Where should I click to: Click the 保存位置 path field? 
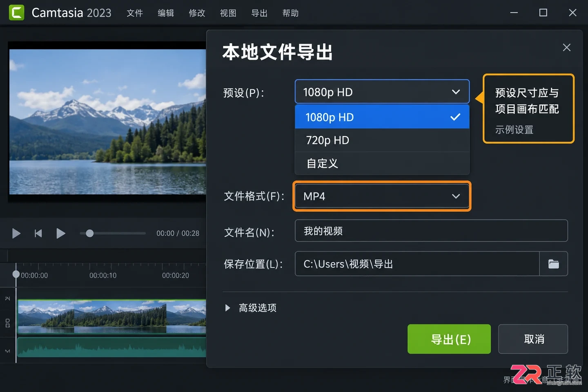[417, 264]
